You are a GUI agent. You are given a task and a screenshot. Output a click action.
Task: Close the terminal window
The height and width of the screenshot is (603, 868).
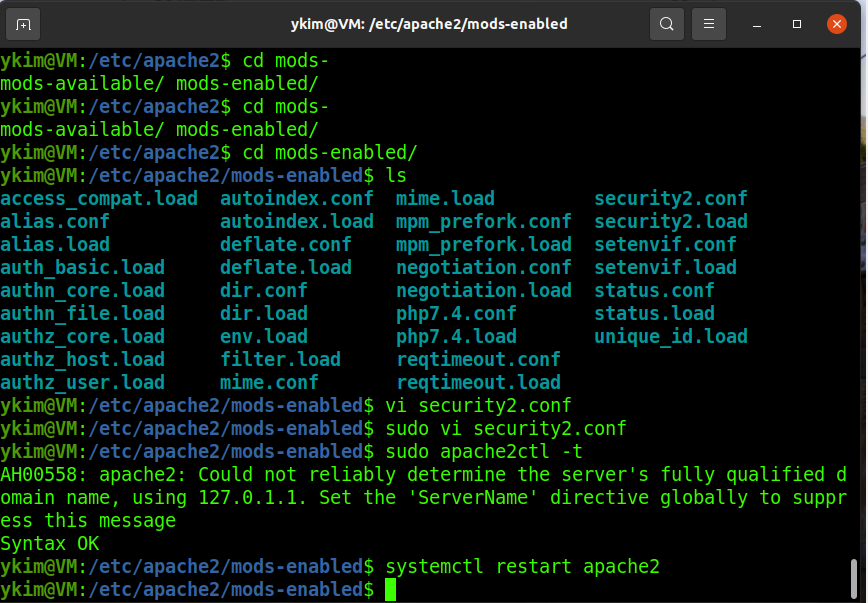(x=836, y=24)
